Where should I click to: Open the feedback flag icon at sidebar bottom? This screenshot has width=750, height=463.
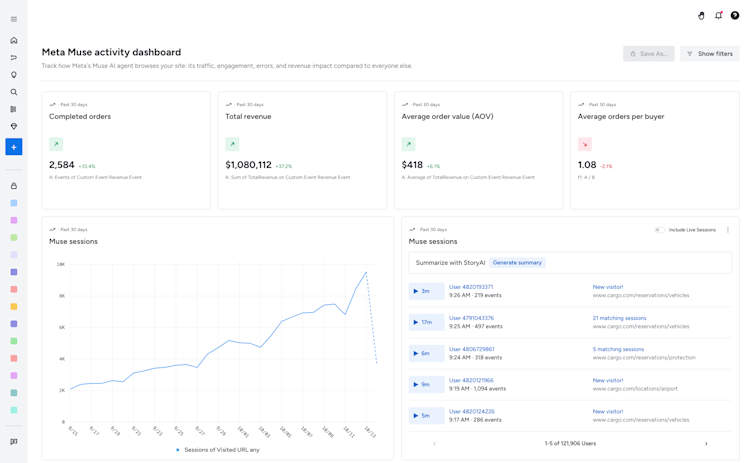[x=14, y=441]
